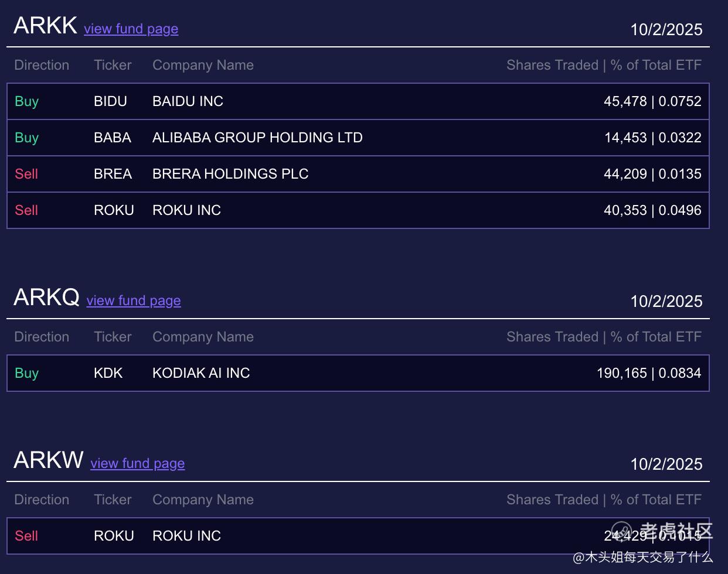
Task: Click the Ticker column header in ARKQ table
Action: point(113,337)
